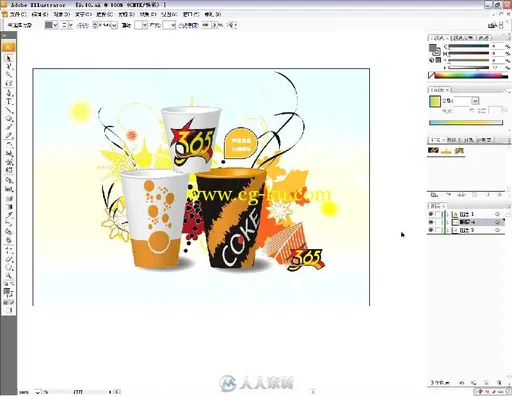Screen dimensions: 512x396
Task: Expand 图层 4 with its disclosure arrow
Action: [448, 222]
